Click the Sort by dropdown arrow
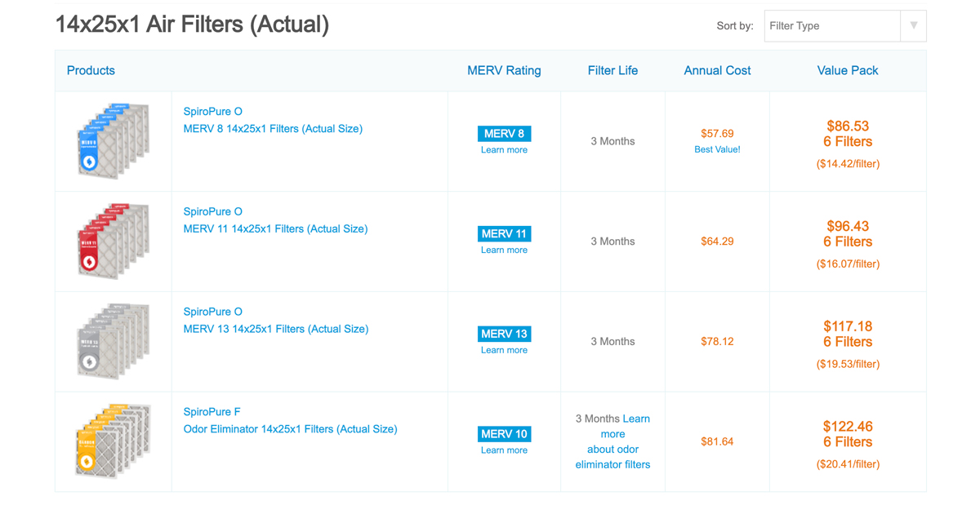980x514 pixels. 912,25
